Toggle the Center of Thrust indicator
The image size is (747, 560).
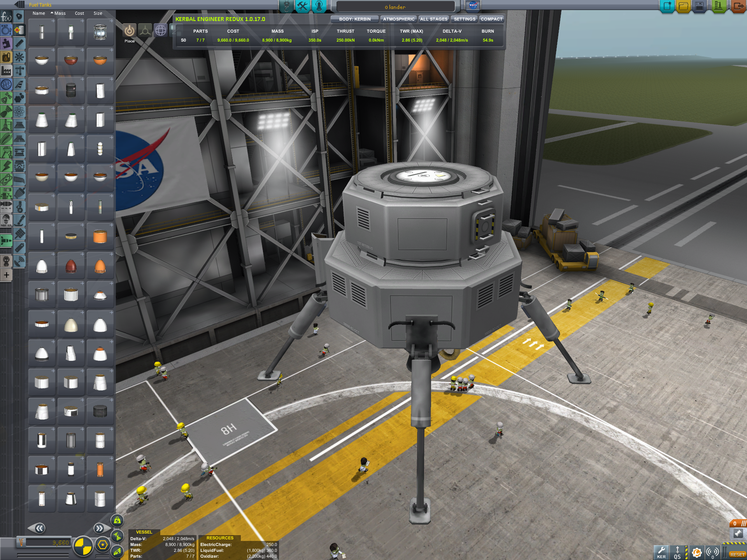click(x=117, y=536)
